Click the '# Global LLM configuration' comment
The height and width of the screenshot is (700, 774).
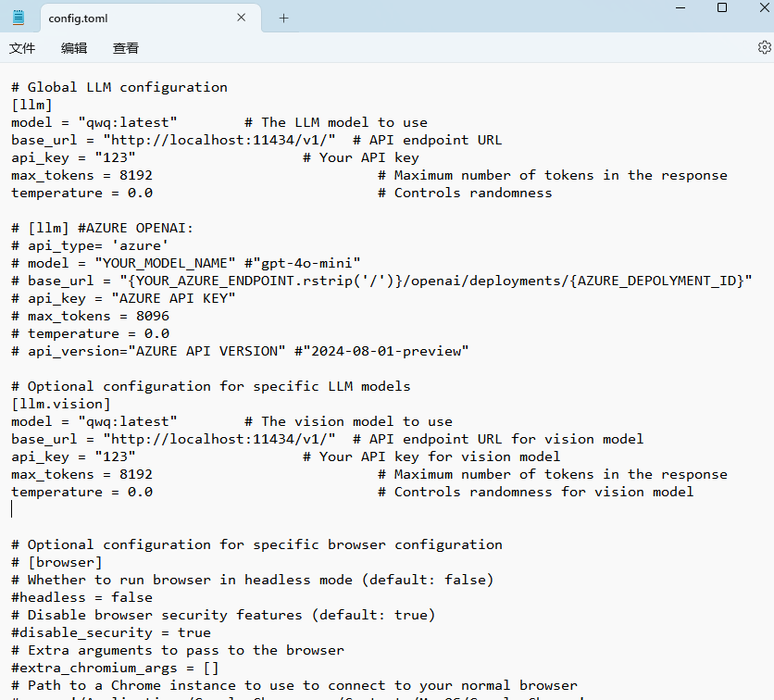(x=119, y=87)
